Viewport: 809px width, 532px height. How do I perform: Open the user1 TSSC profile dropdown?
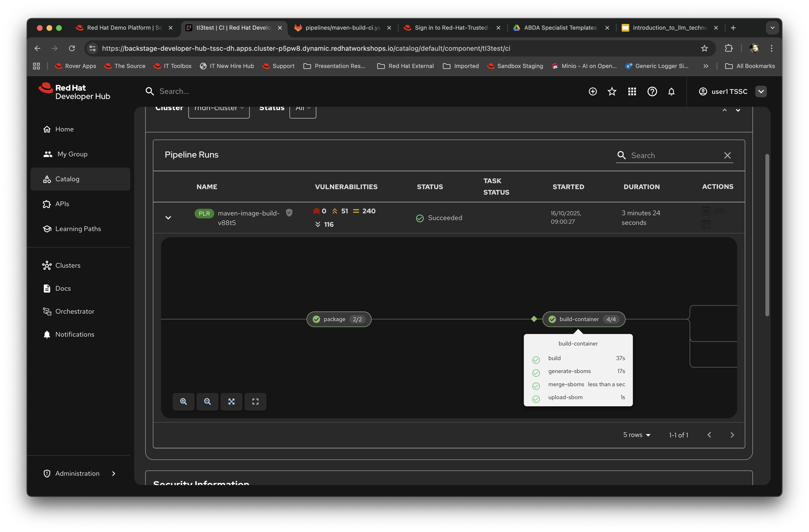point(761,91)
